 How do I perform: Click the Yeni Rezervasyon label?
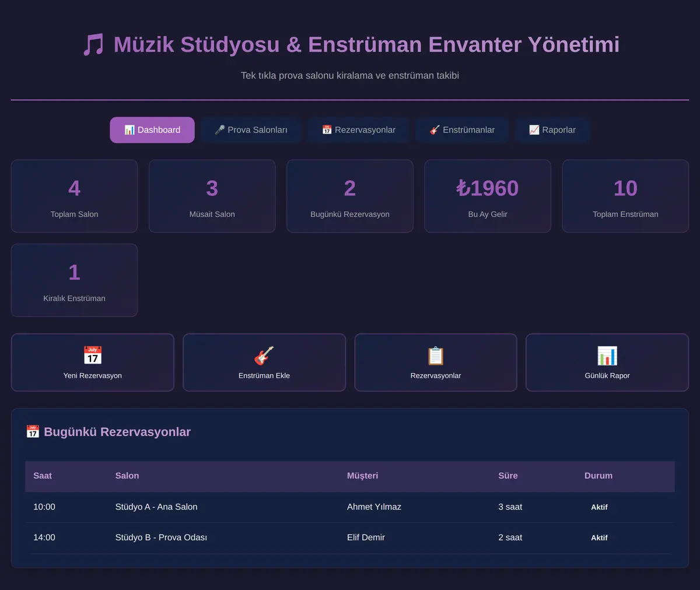[93, 375]
